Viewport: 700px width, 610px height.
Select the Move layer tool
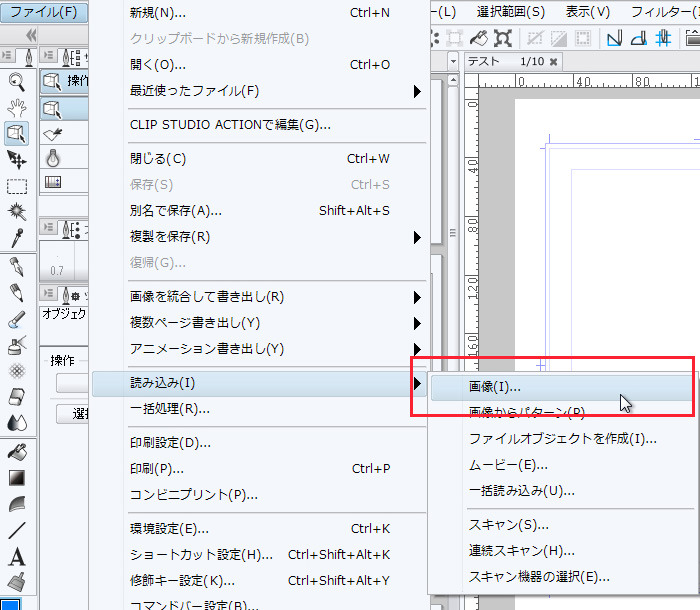pyautogui.click(x=17, y=160)
